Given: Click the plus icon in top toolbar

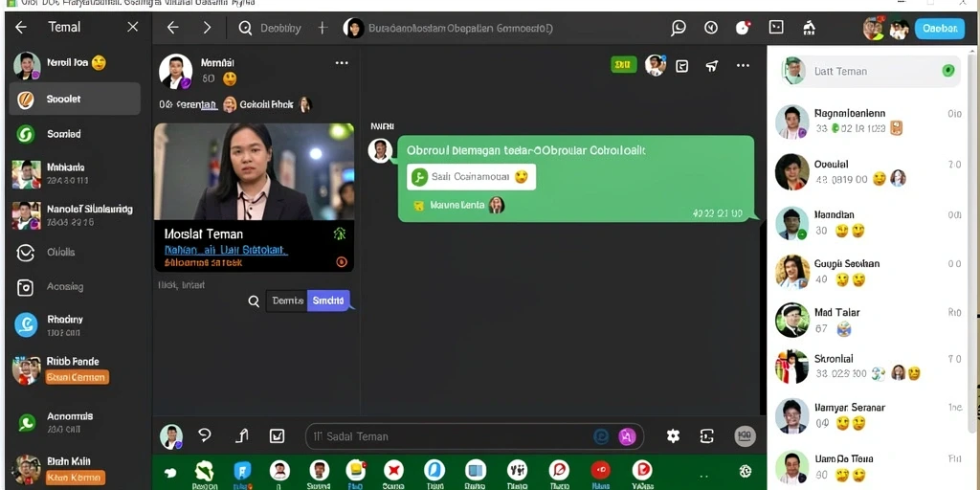Looking at the screenshot, I should (x=323, y=28).
